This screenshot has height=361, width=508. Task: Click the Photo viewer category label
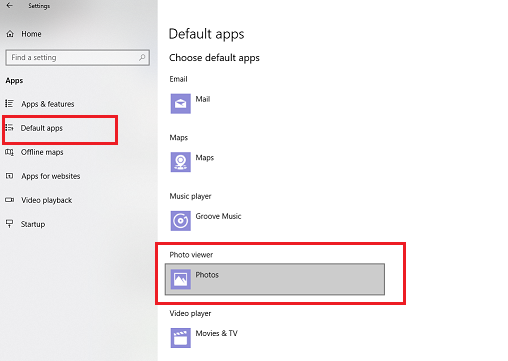coord(191,255)
